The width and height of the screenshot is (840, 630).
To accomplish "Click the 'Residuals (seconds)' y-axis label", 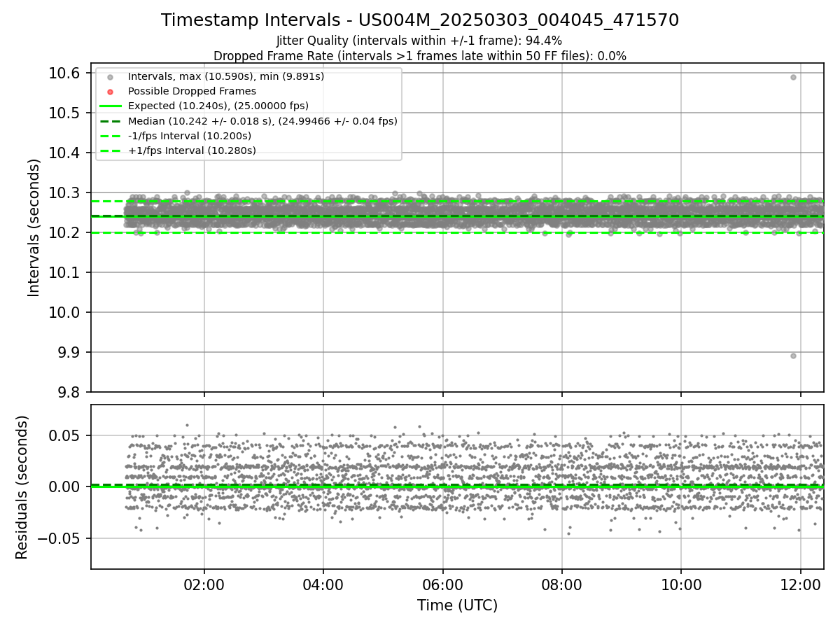I will 22,487.
